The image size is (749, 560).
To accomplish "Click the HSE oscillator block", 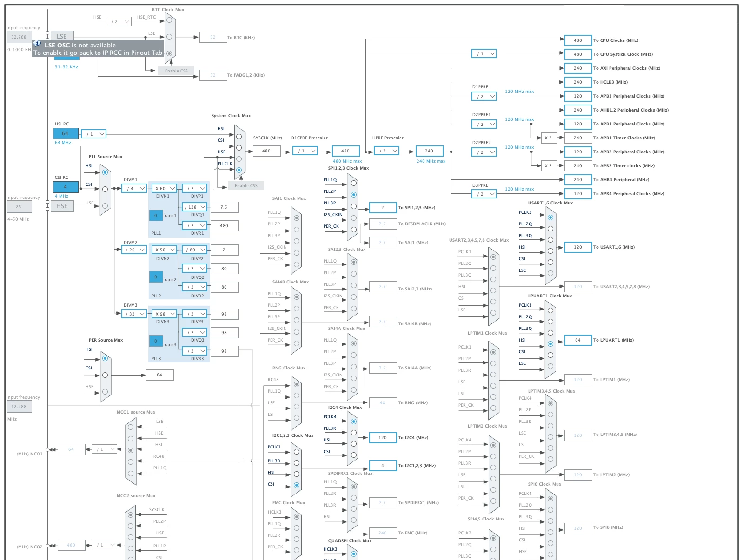I will 62,206.
